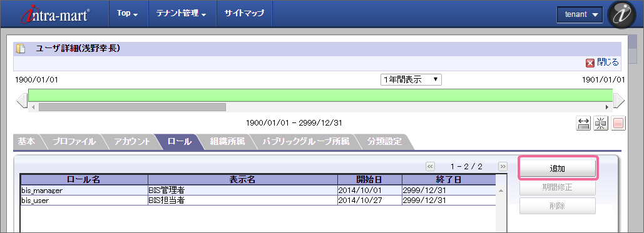Click the 追加 button
This screenshot has width=644, height=233.
558,168
